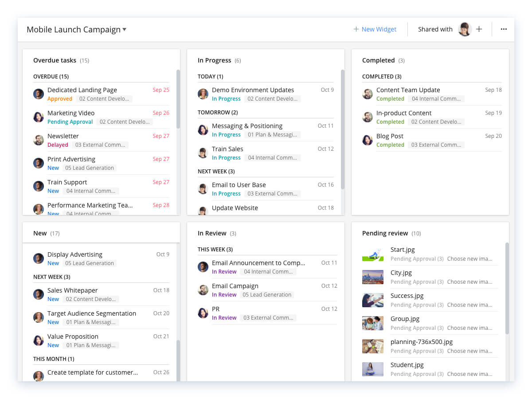The width and height of the screenshot is (532, 399).
Task: Click the In Progress widget title
Action: pos(215,60)
